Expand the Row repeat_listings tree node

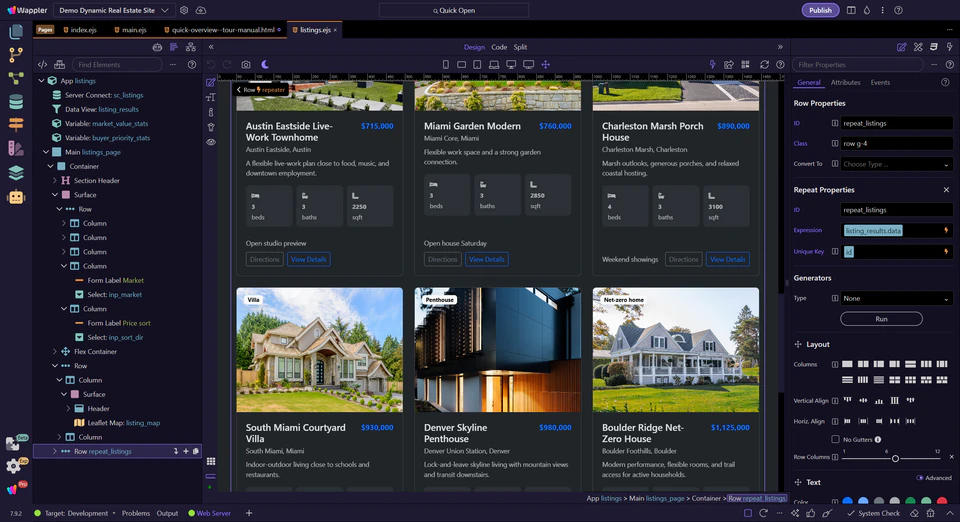point(54,452)
